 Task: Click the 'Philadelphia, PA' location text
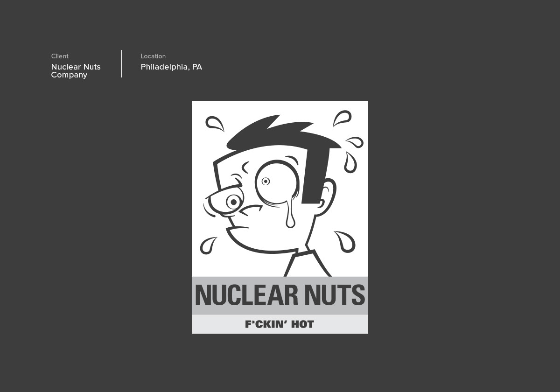pyautogui.click(x=171, y=67)
